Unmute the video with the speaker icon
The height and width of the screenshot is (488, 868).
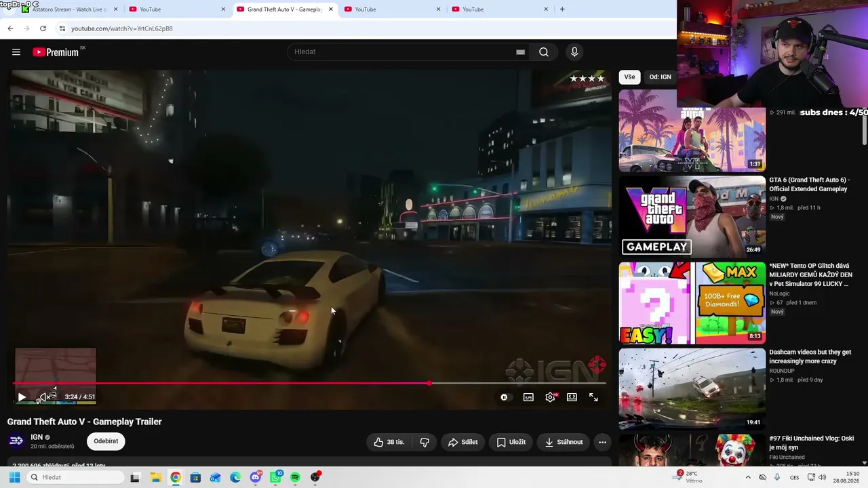(43, 397)
